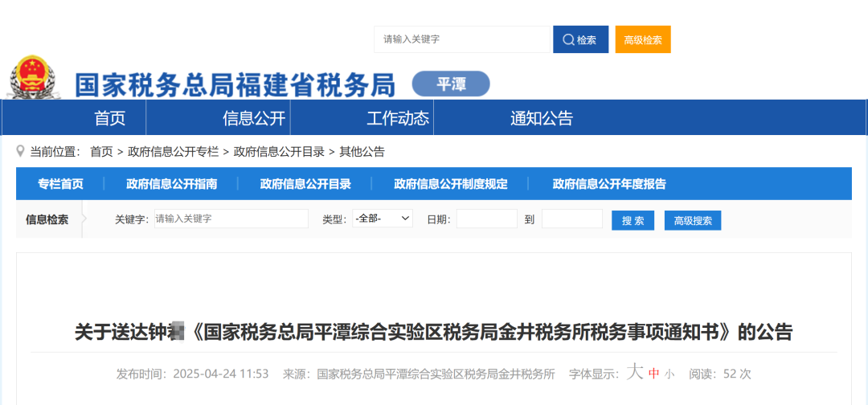Click the 政府信息公开专栏 breadcrumb link
Viewport: 868px width, 405px height.
(173, 151)
